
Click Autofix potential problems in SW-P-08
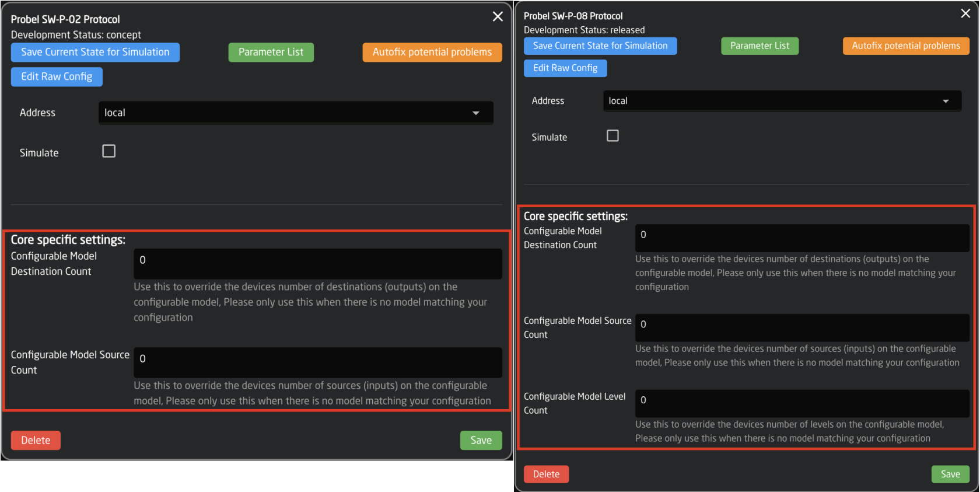coord(906,46)
